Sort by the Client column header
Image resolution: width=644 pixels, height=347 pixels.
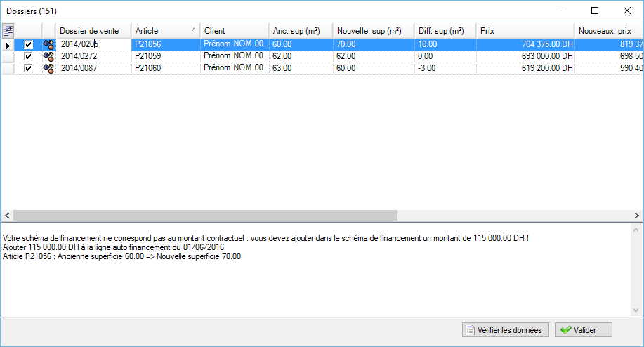click(234, 31)
